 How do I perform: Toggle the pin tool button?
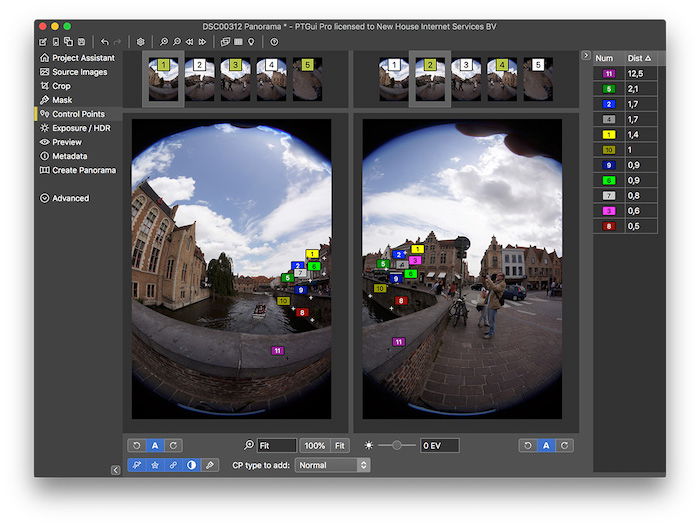136,465
